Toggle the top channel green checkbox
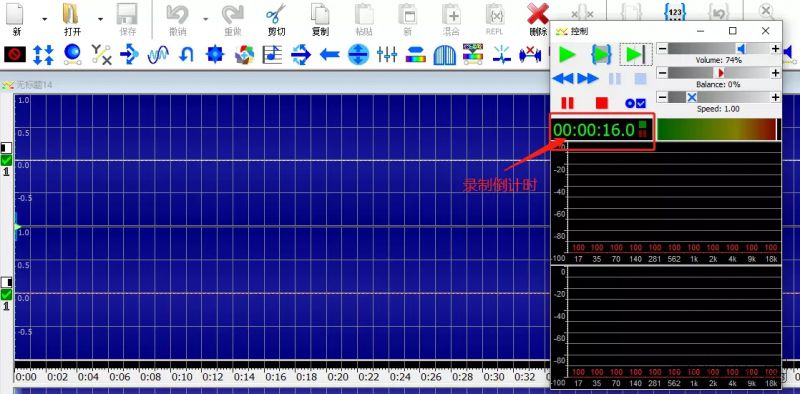 tap(6, 161)
